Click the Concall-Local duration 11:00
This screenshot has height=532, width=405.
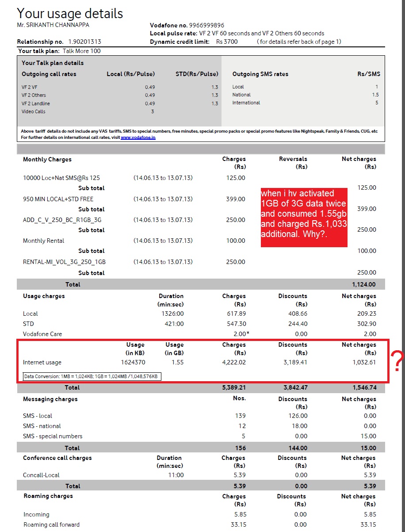[176, 475]
